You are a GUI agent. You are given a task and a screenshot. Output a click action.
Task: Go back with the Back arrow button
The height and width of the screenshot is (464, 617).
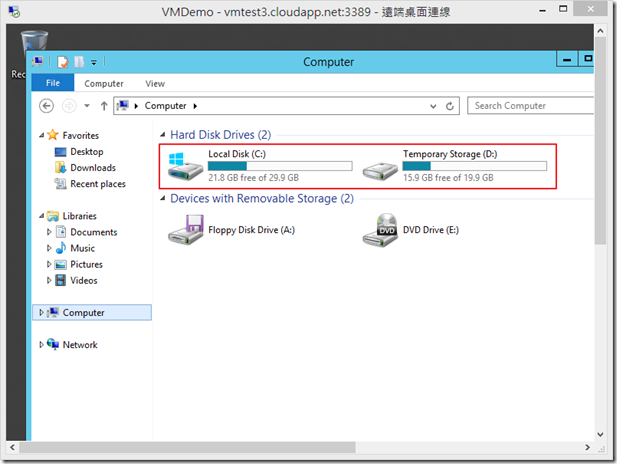tap(46, 105)
